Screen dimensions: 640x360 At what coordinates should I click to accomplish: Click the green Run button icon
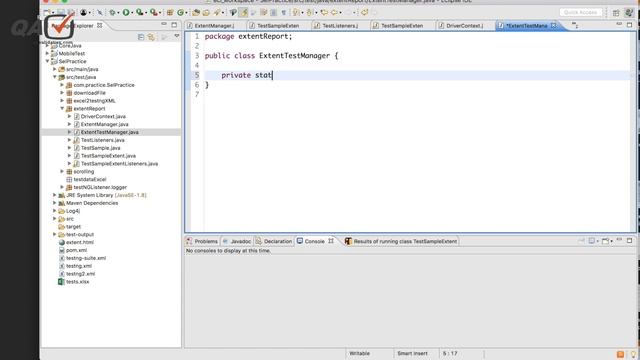[x=126, y=12]
